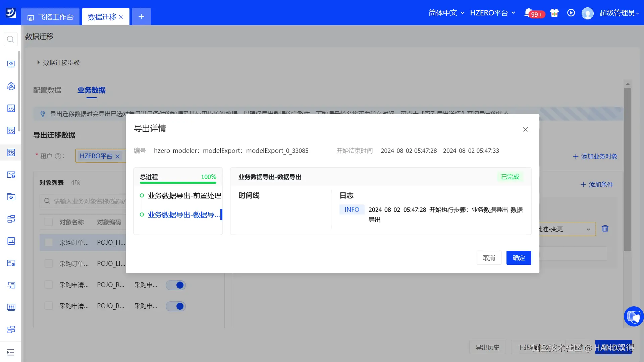Image resolution: width=644 pixels, height=362 pixels.
Task: Check the box for second 采购订单 row
Action: tap(49, 263)
